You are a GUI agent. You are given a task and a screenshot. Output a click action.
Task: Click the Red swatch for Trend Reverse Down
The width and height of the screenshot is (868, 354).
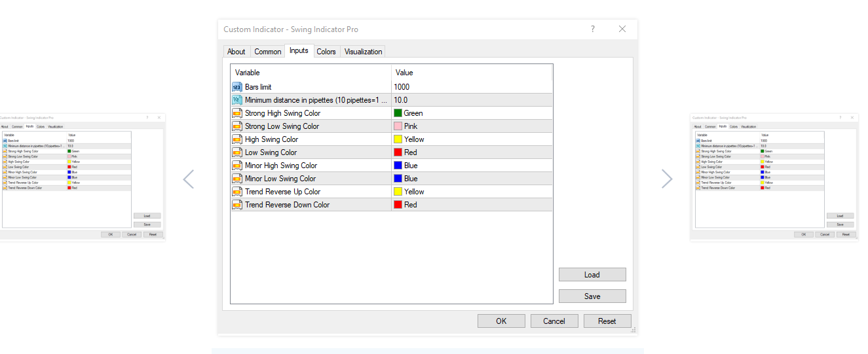pyautogui.click(x=398, y=205)
